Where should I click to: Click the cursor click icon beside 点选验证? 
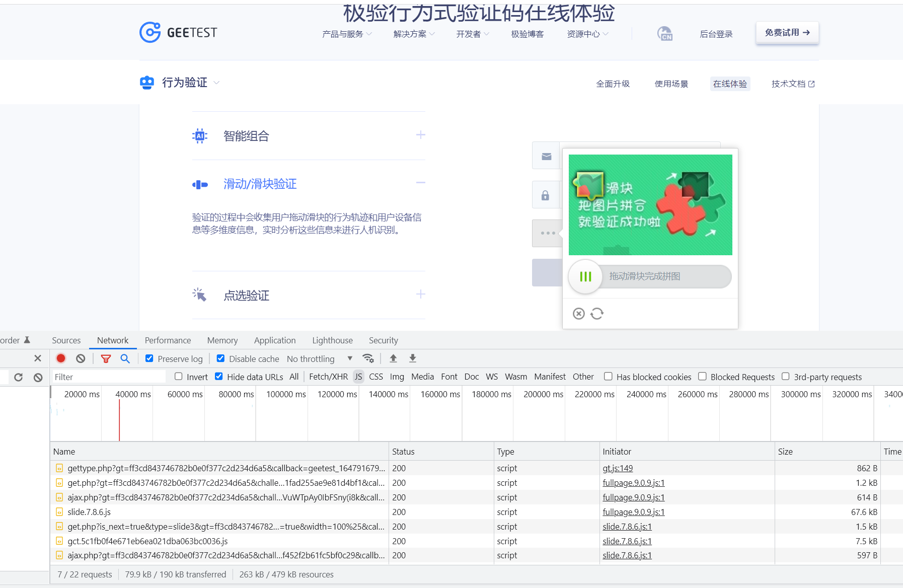click(199, 295)
